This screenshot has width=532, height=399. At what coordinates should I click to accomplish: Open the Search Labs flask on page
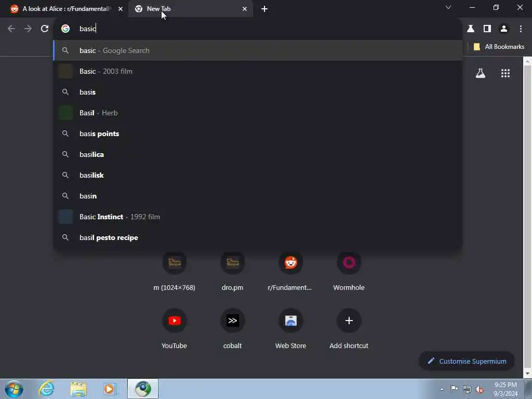click(x=481, y=73)
